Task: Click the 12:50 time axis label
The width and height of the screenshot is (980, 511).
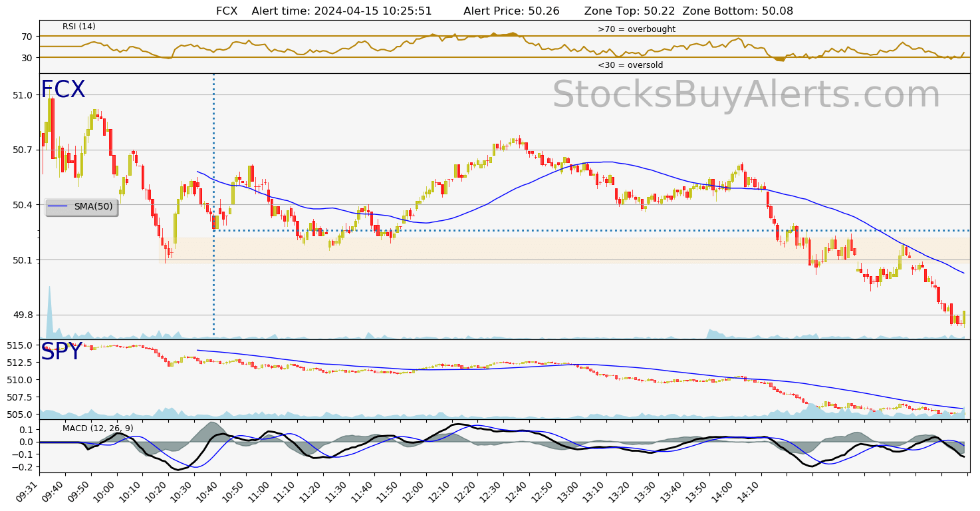Action: [542, 490]
